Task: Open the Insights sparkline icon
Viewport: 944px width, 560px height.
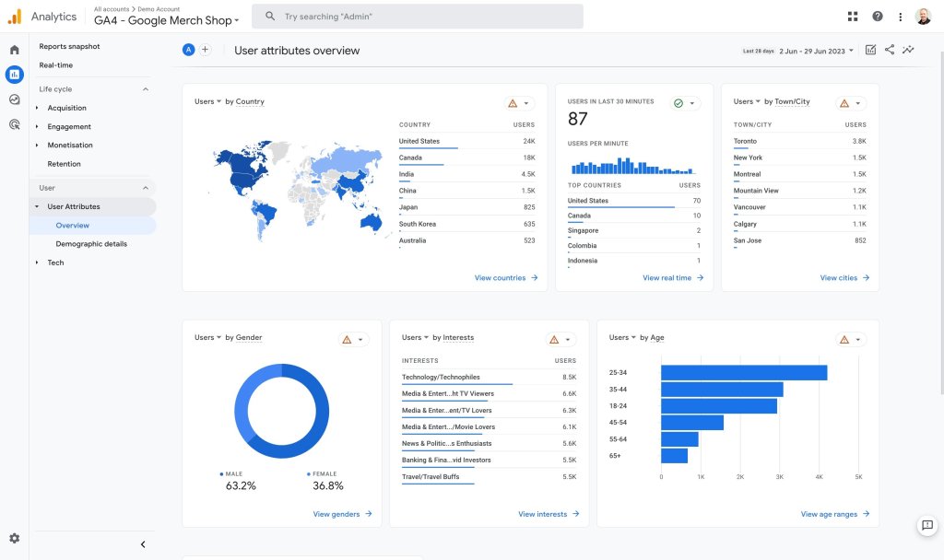Action: [908, 50]
